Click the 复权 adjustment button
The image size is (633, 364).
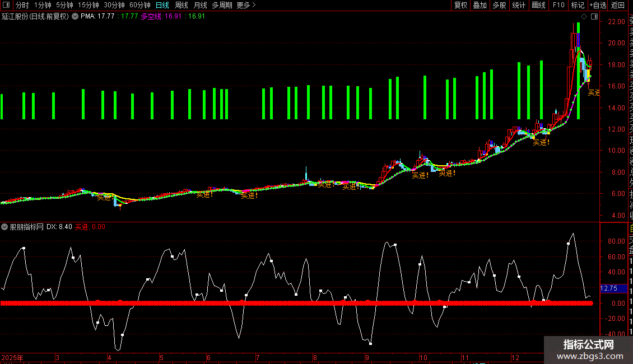tap(460, 5)
